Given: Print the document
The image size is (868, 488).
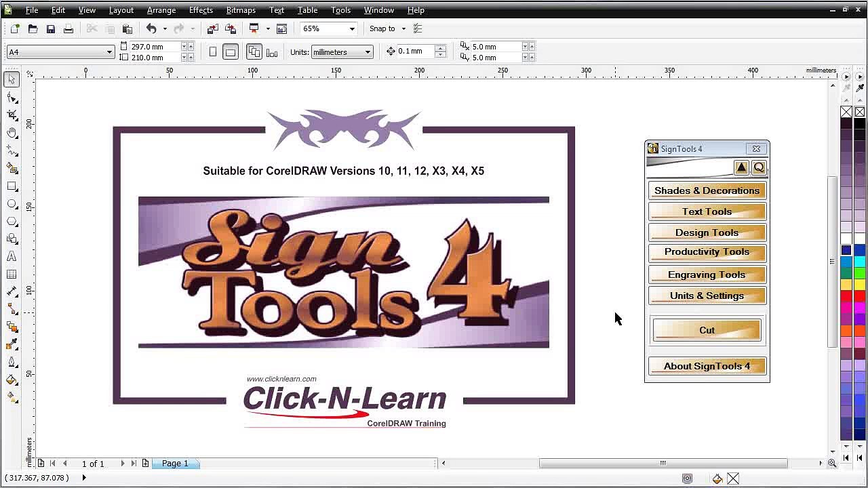Looking at the screenshot, I should tap(68, 28).
